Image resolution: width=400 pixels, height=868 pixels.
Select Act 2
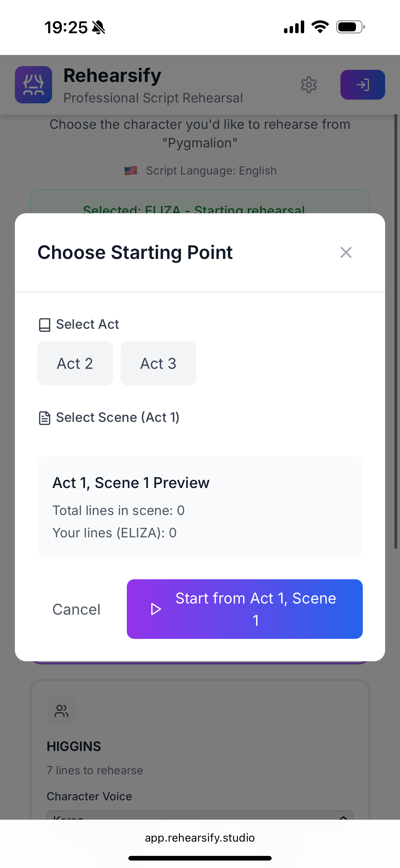[x=75, y=363]
